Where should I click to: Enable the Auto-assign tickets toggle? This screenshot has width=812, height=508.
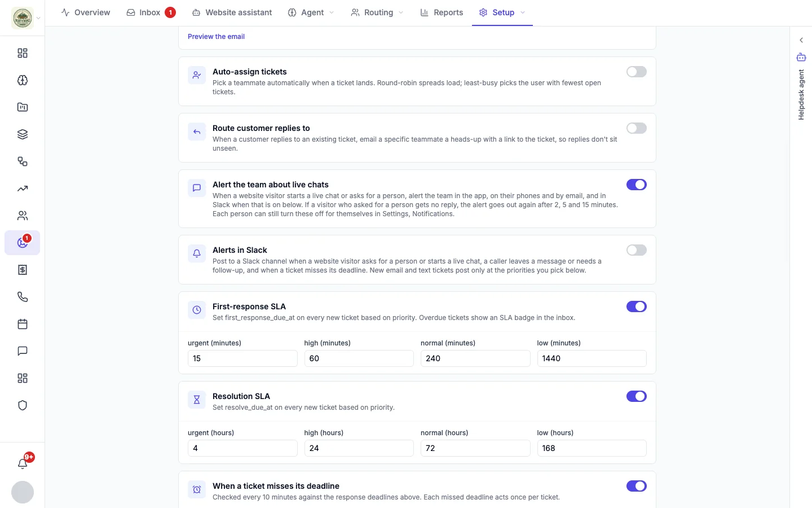637,72
